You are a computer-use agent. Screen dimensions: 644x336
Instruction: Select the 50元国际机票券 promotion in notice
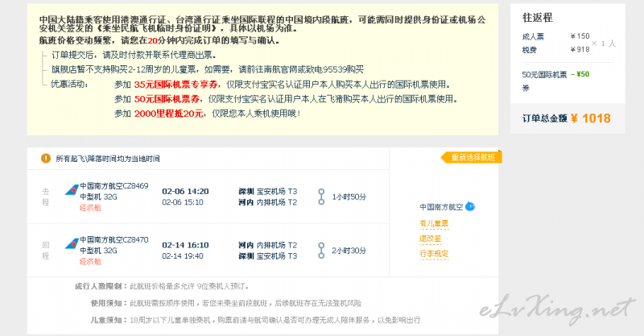[167, 99]
